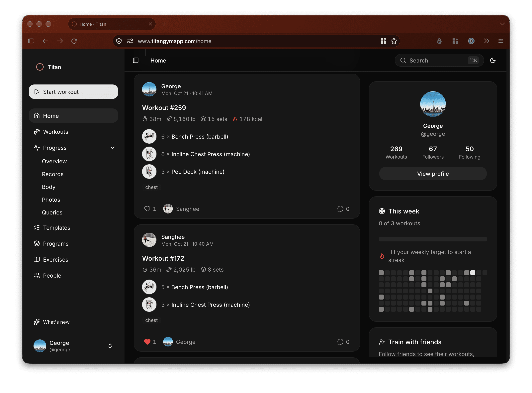Toggle the browser sidebar button
This screenshot has height=393, width=532.
click(31, 41)
